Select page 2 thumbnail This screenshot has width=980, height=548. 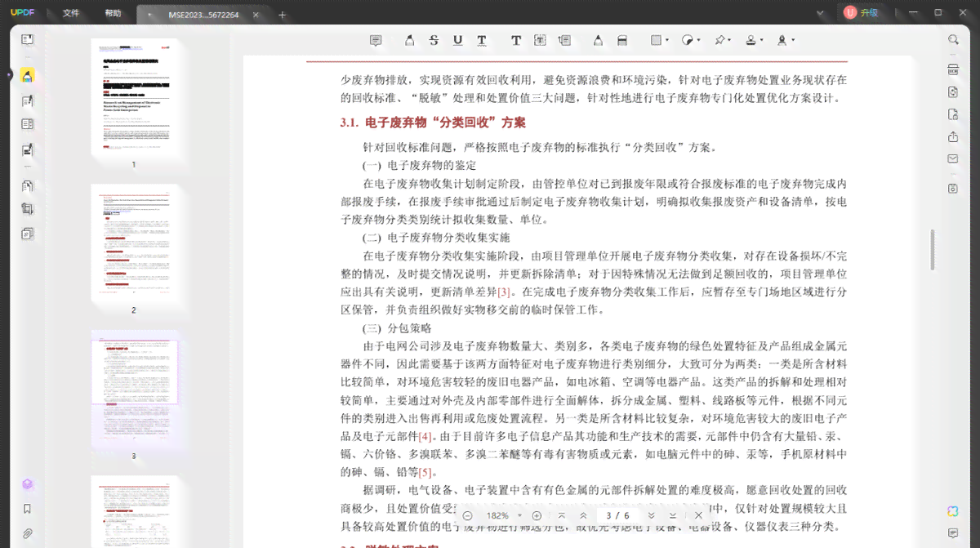pyautogui.click(x=134, y=243)
